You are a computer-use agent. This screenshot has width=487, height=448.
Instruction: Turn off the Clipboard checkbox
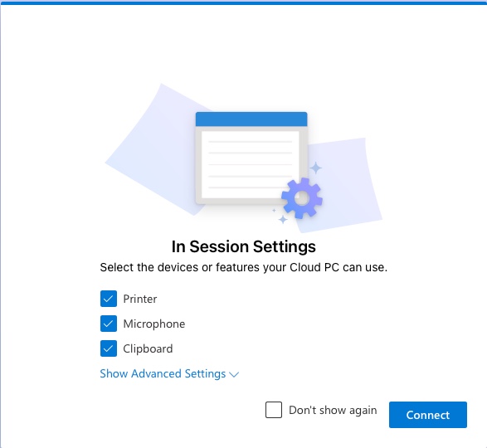coord(109,348)
